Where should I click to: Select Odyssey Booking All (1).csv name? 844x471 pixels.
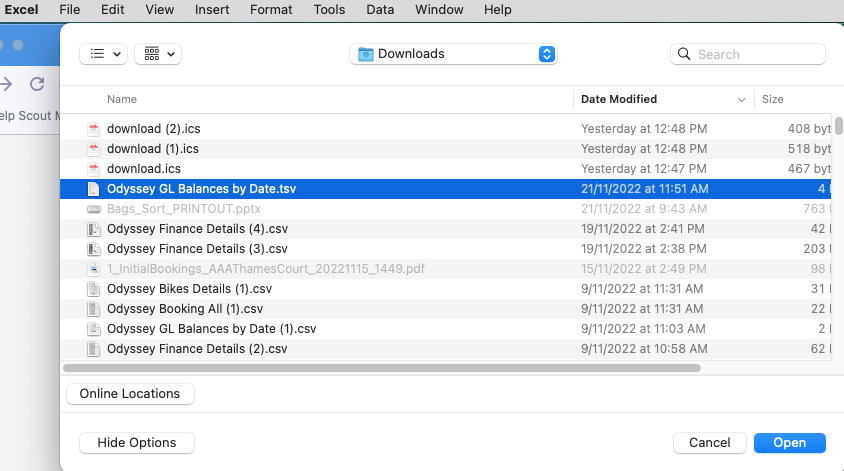185,309
